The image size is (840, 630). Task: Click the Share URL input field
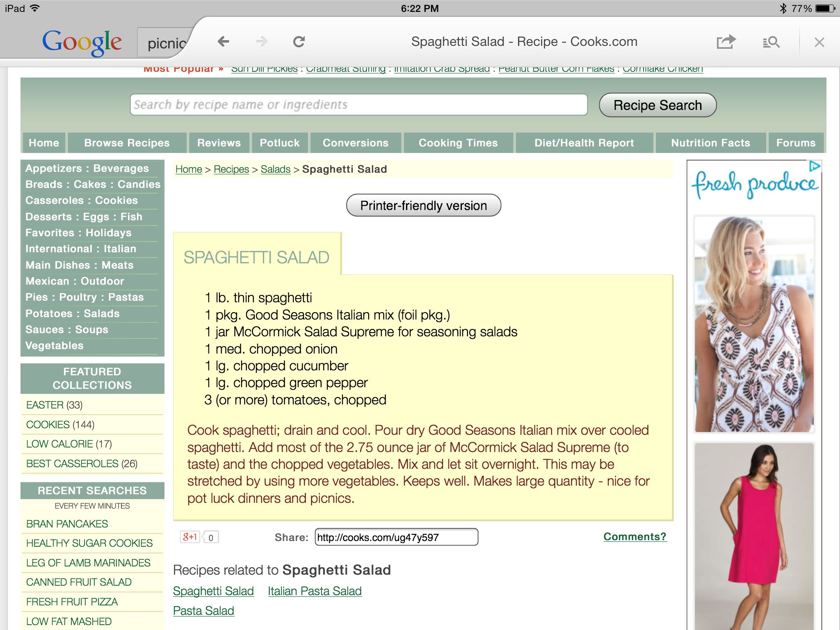(395, 536)
